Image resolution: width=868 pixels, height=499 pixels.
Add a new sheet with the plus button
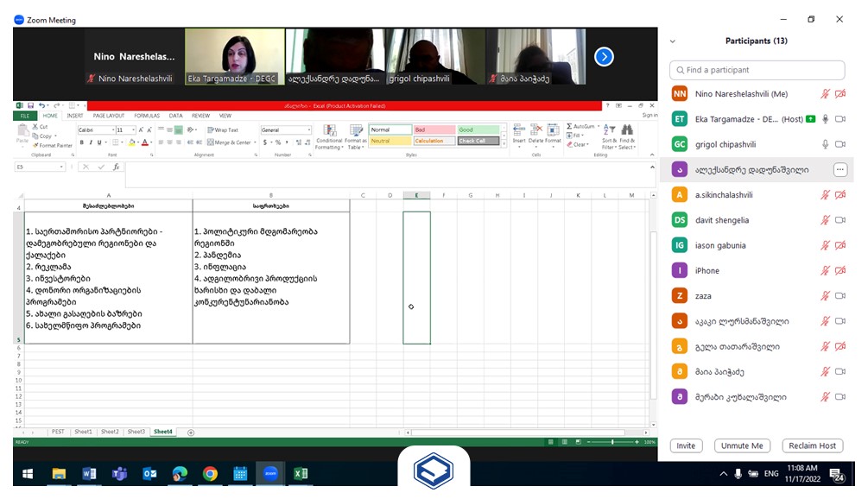(x=191, y=433)
